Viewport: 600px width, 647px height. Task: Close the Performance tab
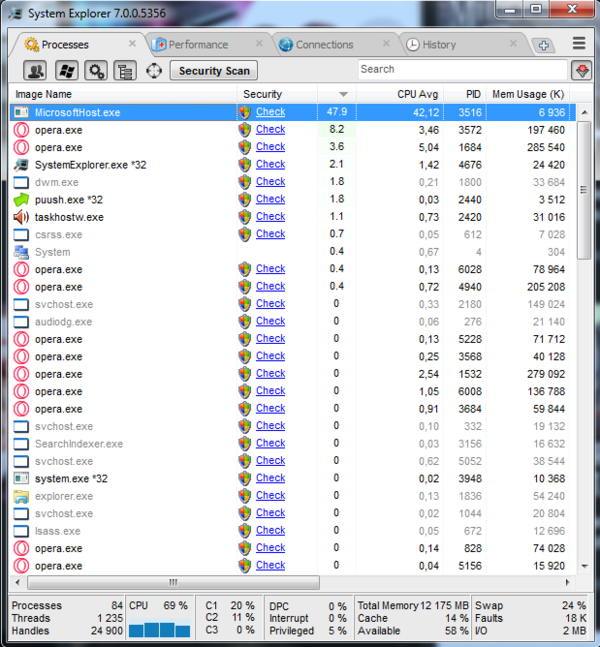click(x=259, y=43)
